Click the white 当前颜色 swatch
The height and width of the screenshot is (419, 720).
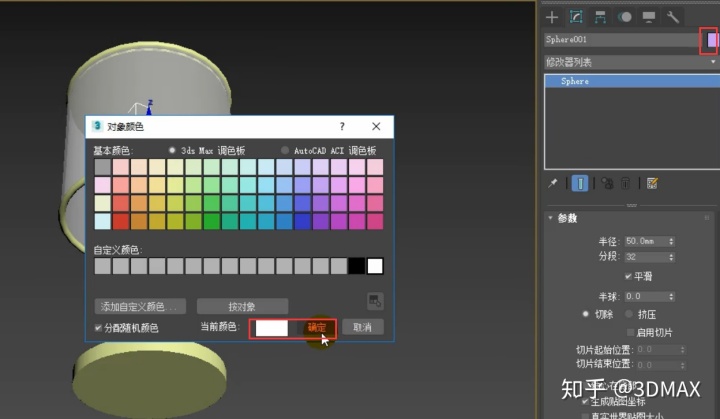pos(271,328)
